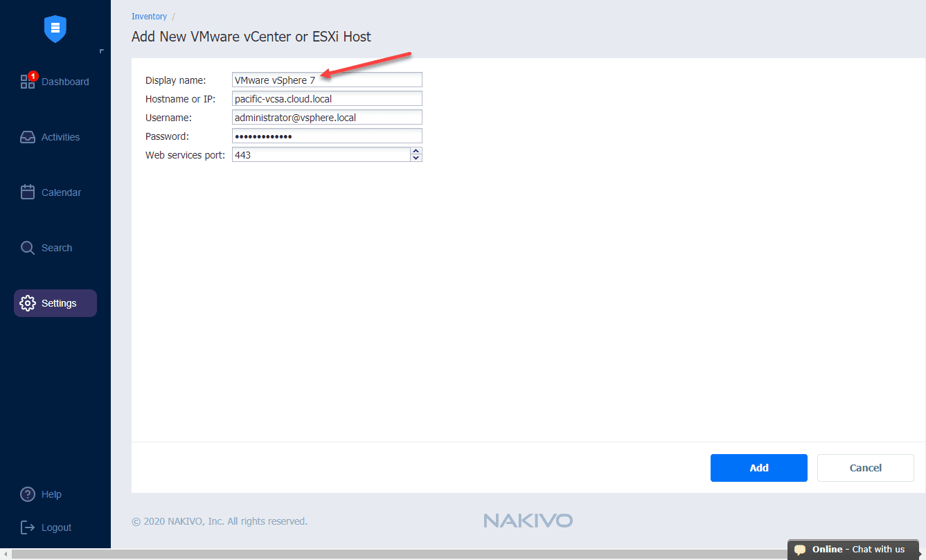Open the Activities view
Screen dimensions: 926x560
point(60,136)
